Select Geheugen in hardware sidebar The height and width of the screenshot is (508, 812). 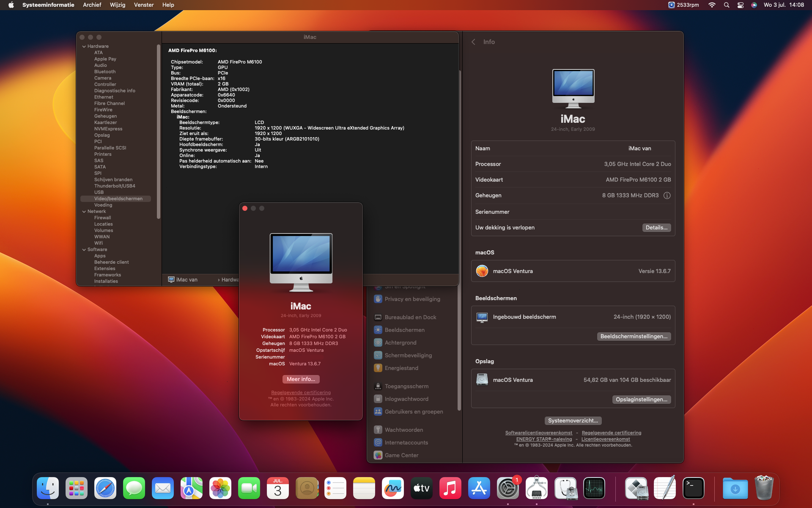tap(105, 116)
